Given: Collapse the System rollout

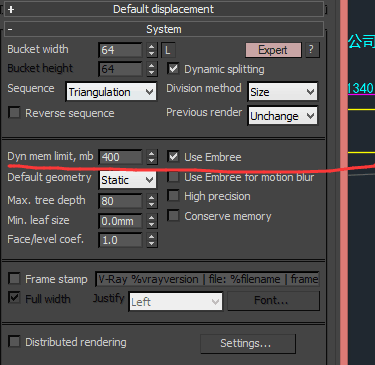Looking at the screenshot, I should (163, 29).
